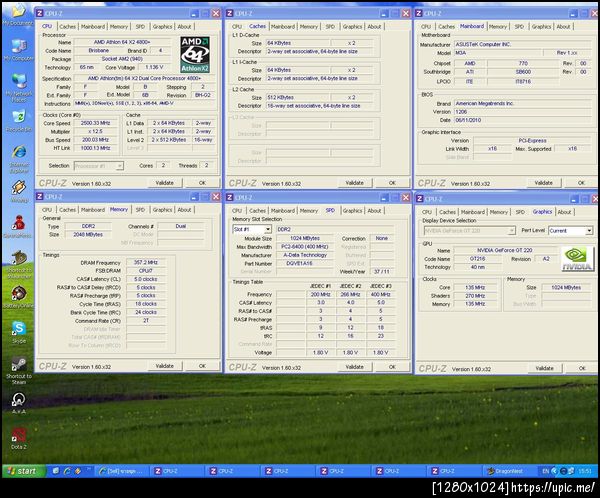
Task: Open the EN language indicator in tray
Action: [545, 471]
